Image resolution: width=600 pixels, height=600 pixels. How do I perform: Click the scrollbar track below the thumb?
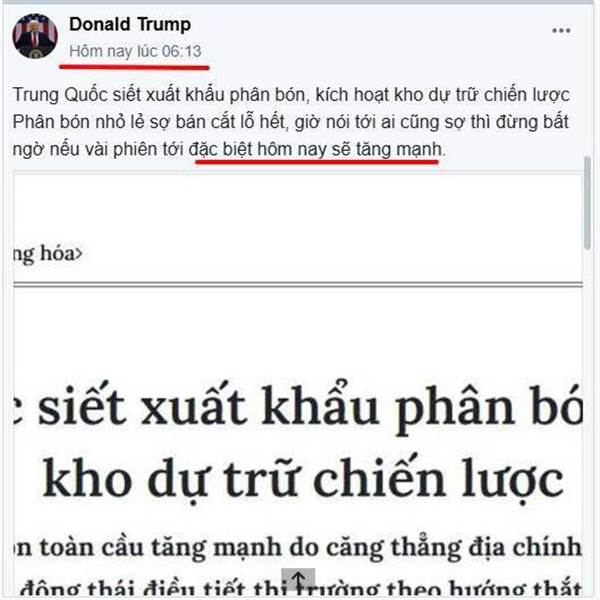[587, 421]
